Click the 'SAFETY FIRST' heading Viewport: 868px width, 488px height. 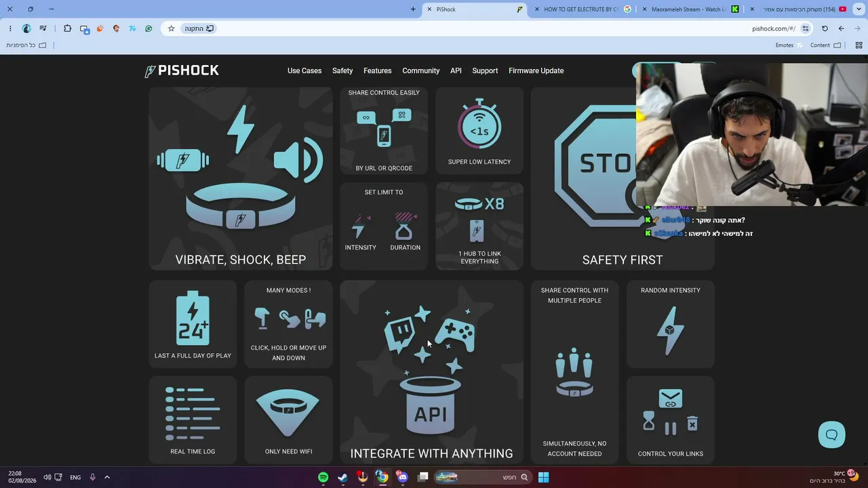pyautogui.click(x=623, y=260)
